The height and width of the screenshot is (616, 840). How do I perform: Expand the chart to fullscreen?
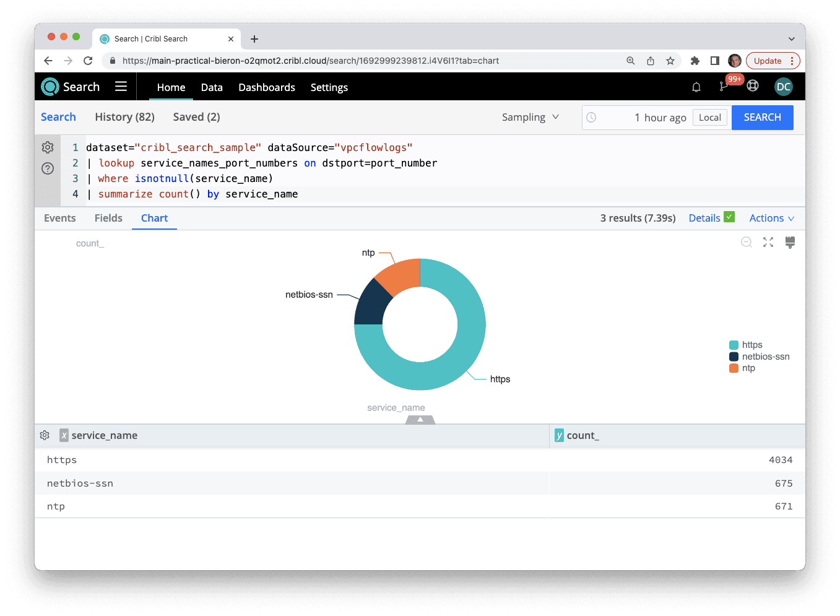point(768,242)
